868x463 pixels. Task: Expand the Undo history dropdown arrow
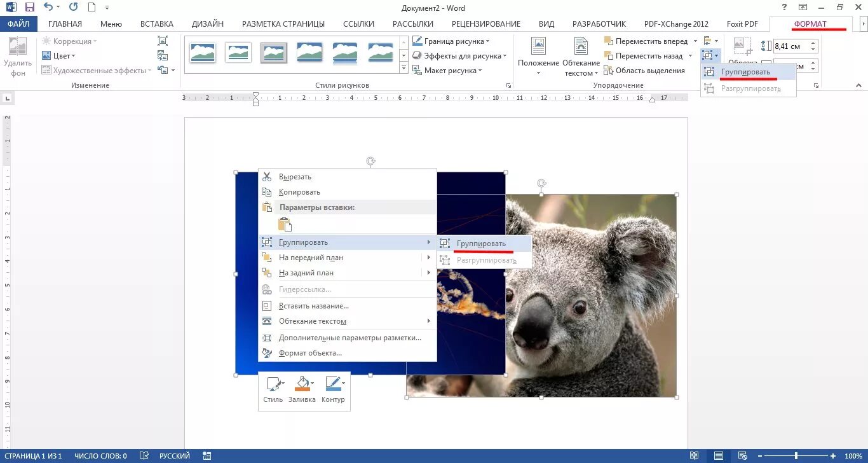pos(58,8)
